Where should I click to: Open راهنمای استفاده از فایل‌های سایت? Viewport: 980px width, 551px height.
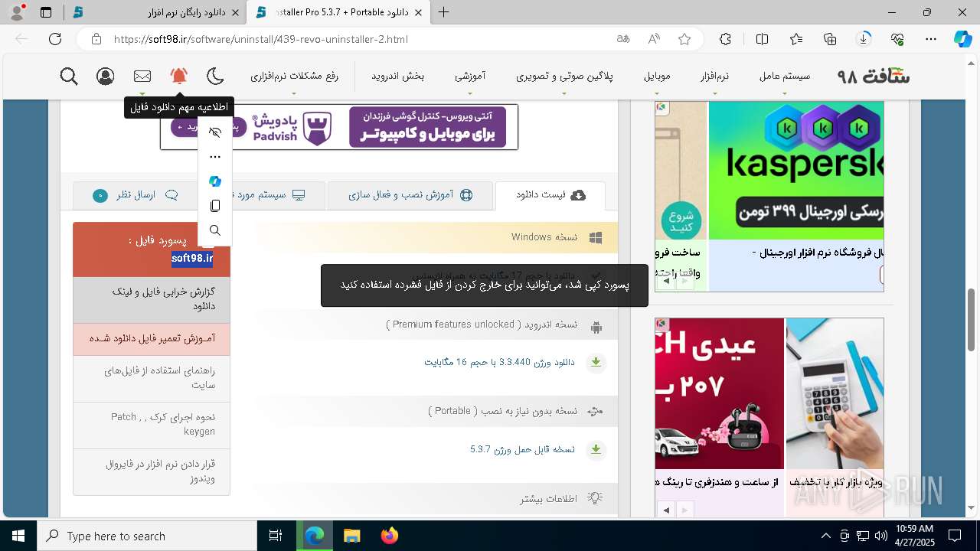coord(152,378)
